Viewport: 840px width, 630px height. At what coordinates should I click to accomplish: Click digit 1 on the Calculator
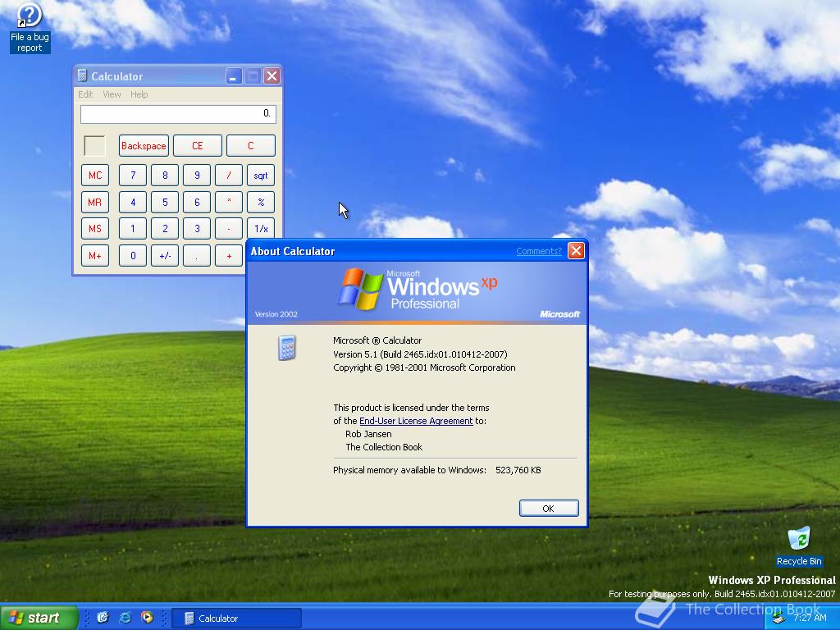pyautogui.click(x=133, y=229)
